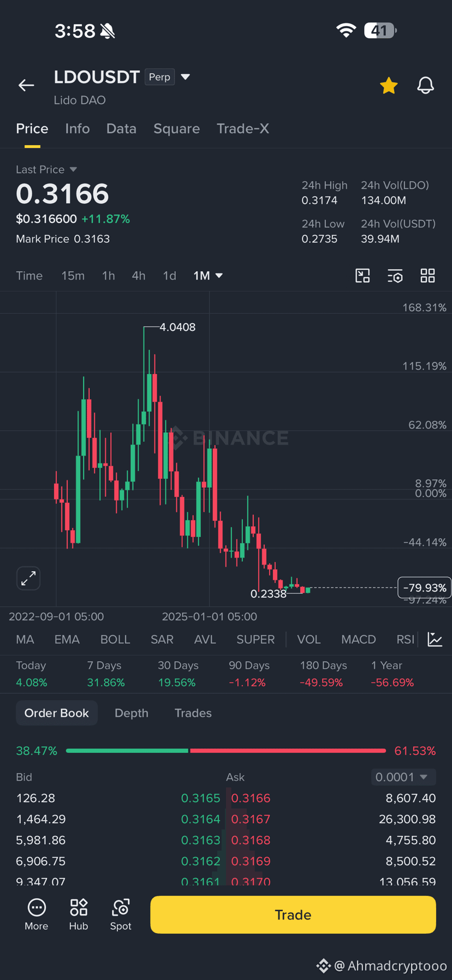Open the chart indicator settings icon

point(395,276)
